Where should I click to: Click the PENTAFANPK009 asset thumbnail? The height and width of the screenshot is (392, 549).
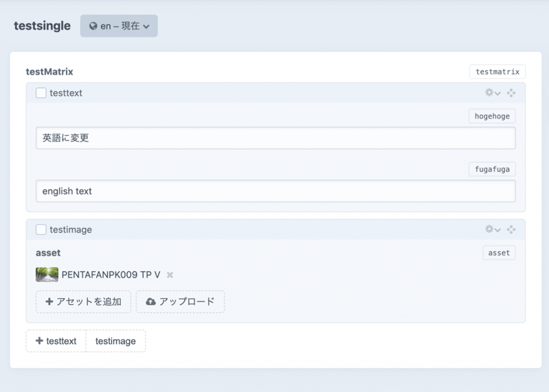(47, 275)
